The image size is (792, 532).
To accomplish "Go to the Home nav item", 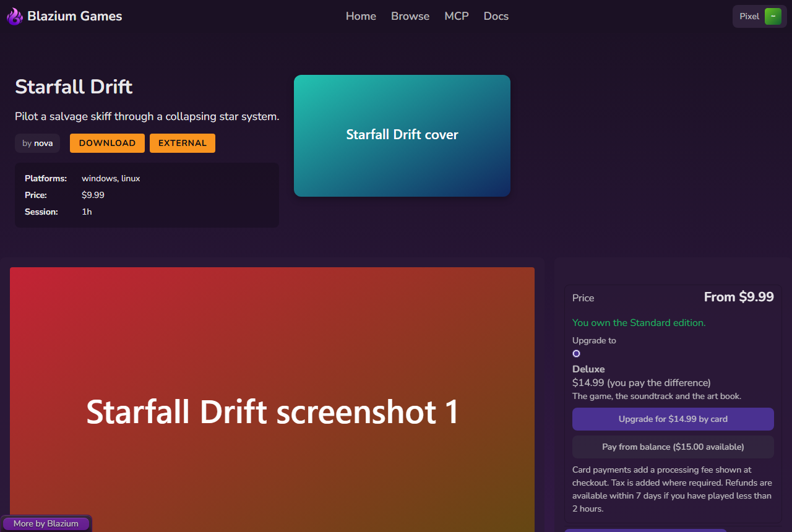I will [361, 16].
